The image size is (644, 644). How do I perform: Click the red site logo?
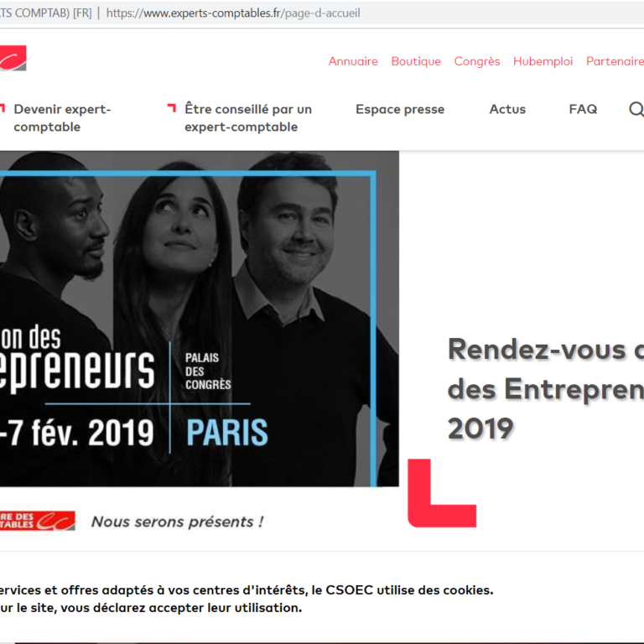point(13,58)
